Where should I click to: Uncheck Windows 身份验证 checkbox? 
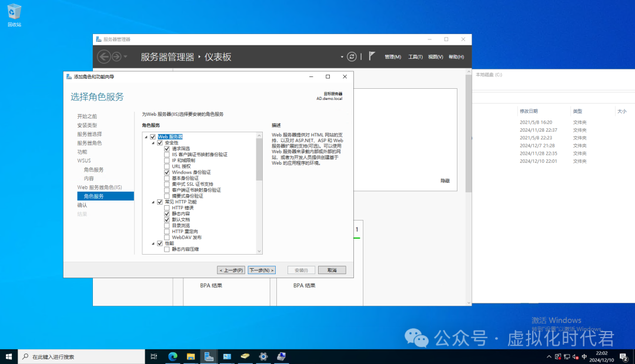pos(167,172)
